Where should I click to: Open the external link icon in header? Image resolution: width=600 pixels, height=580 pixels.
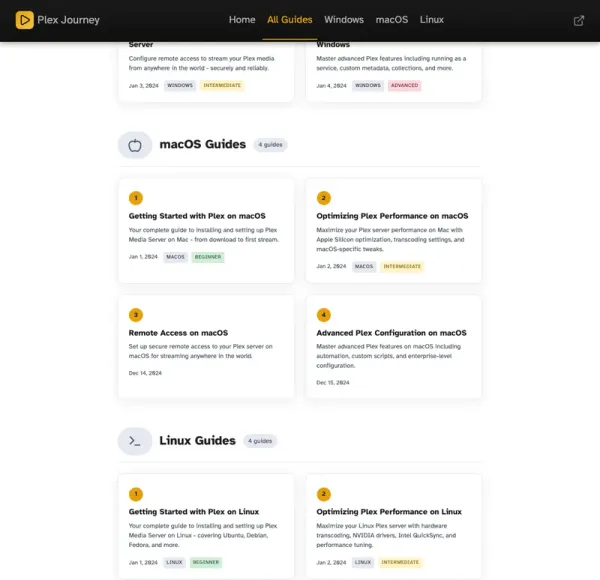[579, 20]
